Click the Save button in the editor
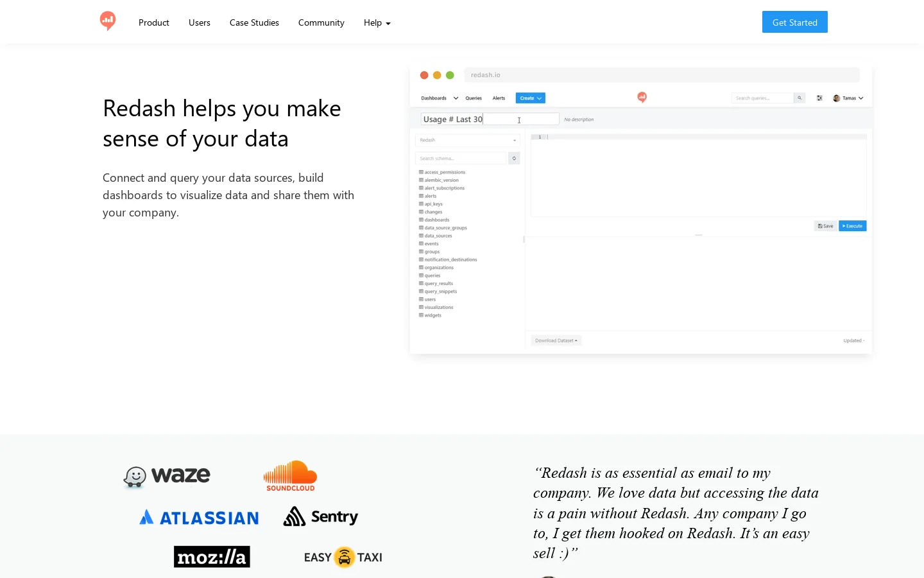Screen dimensions: 924x578 click(x=826, y=226)
